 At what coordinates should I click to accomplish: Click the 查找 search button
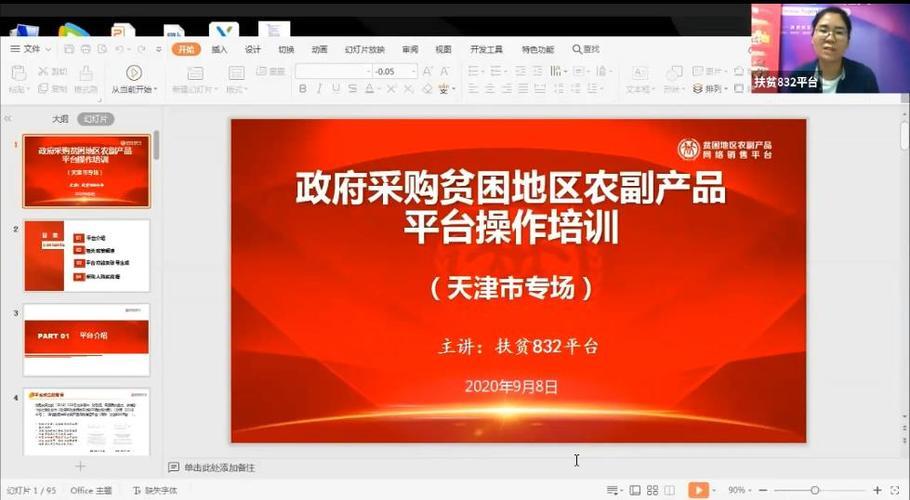click(x=586, y=49)
